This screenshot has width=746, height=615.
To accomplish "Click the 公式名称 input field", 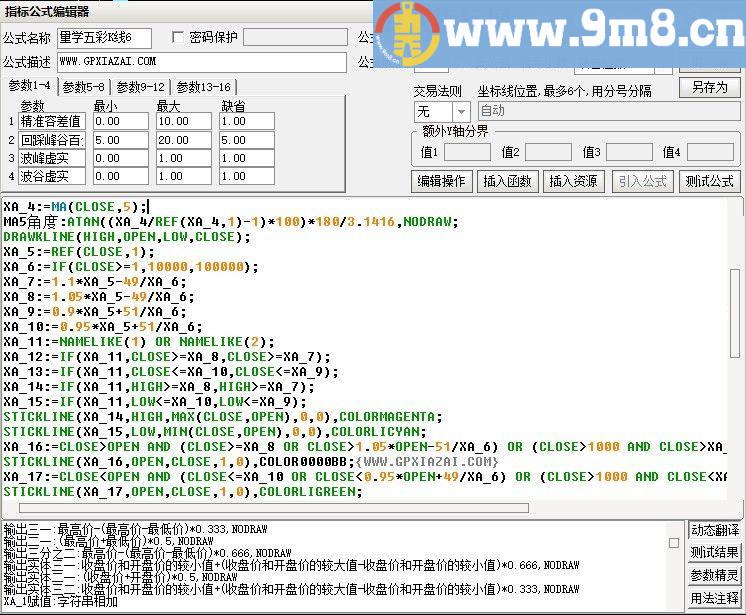I will [104, 38].
